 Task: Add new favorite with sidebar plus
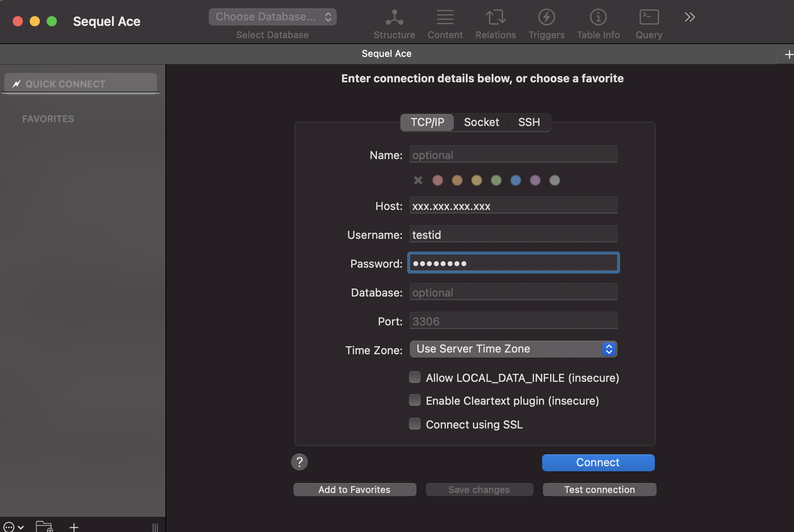click(74, 527)
